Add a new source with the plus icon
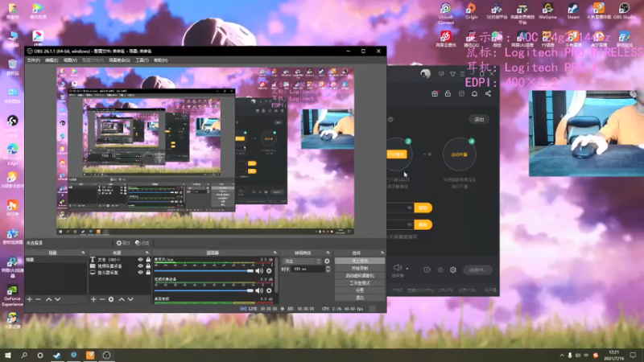Image resolution: width=644 pixels, height=362 pixels. point(93,299)
